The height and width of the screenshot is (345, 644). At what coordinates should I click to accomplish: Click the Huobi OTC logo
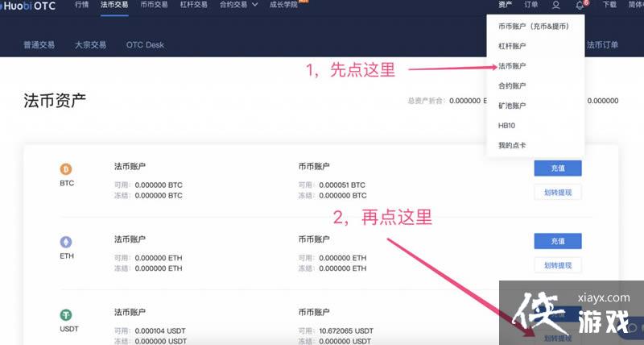[29, 6]
